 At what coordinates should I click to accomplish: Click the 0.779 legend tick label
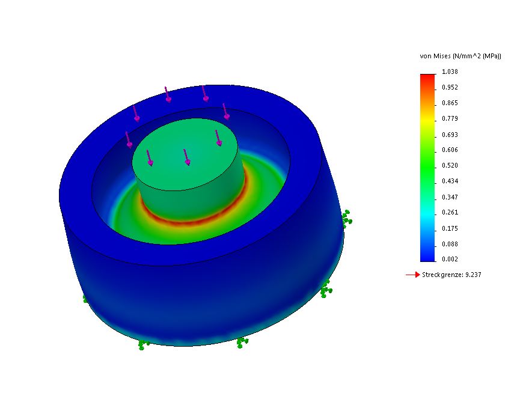(450, 118)
